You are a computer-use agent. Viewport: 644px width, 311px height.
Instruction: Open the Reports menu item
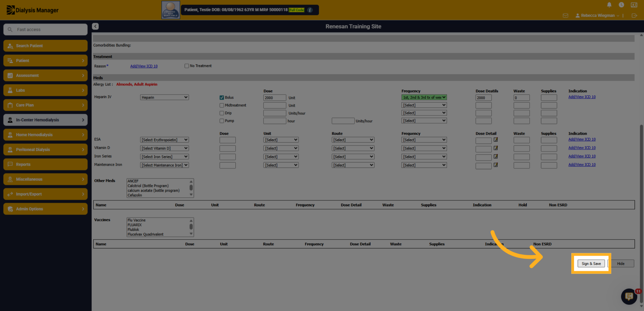pos(45,164)
